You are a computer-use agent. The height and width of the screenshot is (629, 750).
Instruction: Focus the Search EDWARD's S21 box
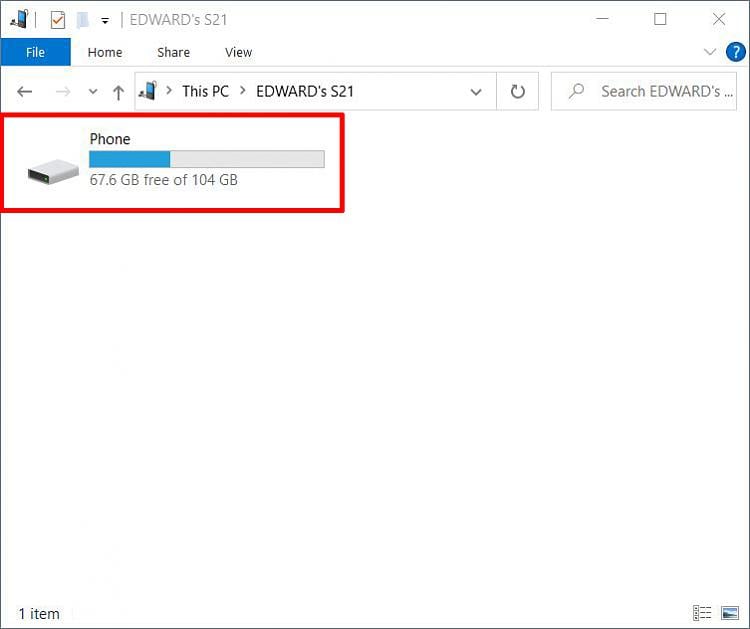coord(644,91)
